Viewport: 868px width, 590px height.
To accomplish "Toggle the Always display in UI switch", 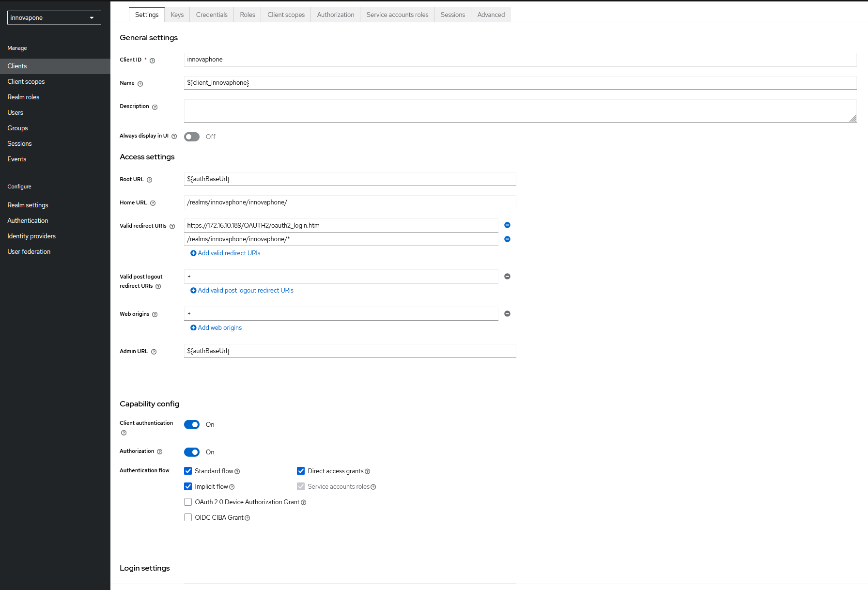I will 192,137.
